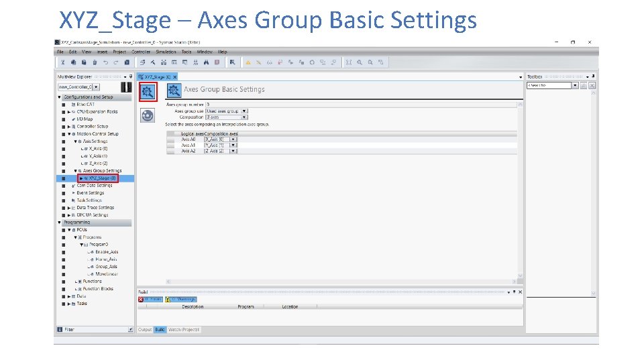Open the Tools menu
The image size is (644, 362).
point(186,52)
